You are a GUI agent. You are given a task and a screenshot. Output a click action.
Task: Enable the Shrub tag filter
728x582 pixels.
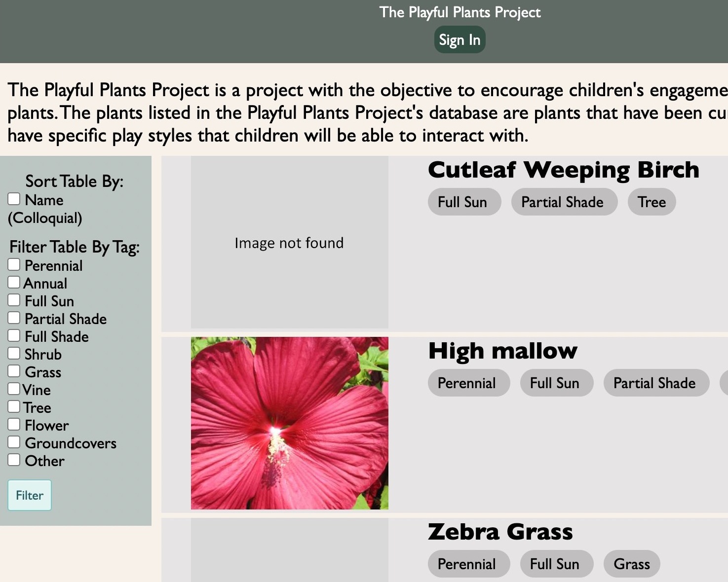pos(14,353)
